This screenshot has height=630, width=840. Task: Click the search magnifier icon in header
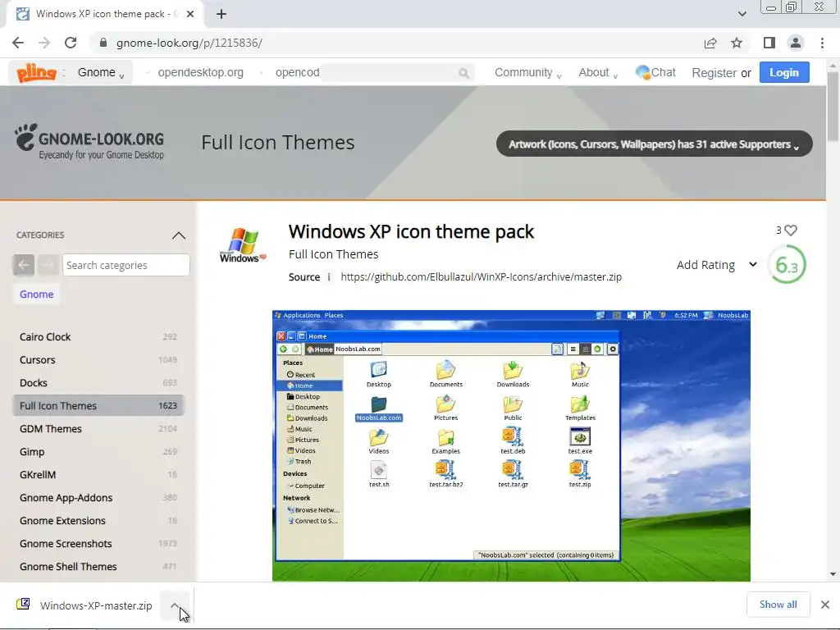[464, 73]
